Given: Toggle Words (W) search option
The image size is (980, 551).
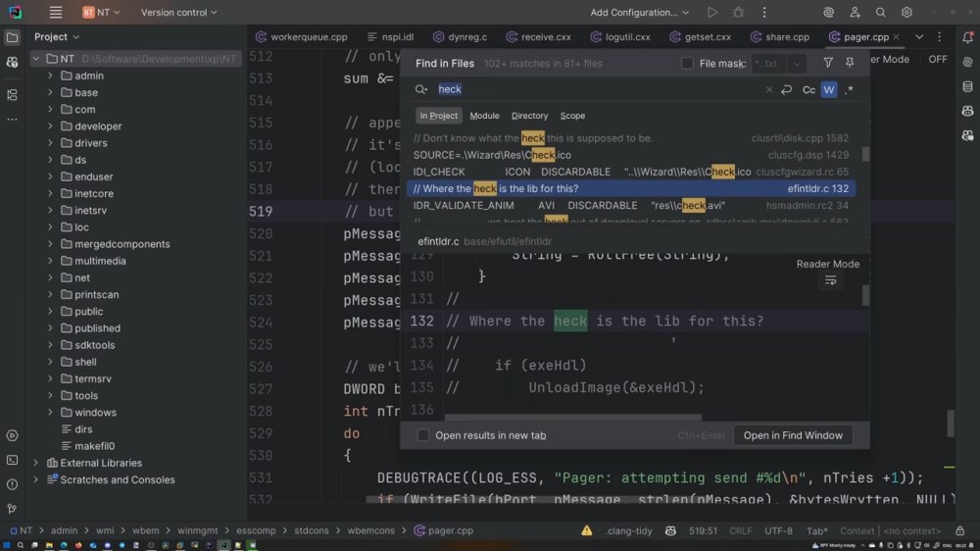Looking at the screenshot, I should (x=829, y=89).
